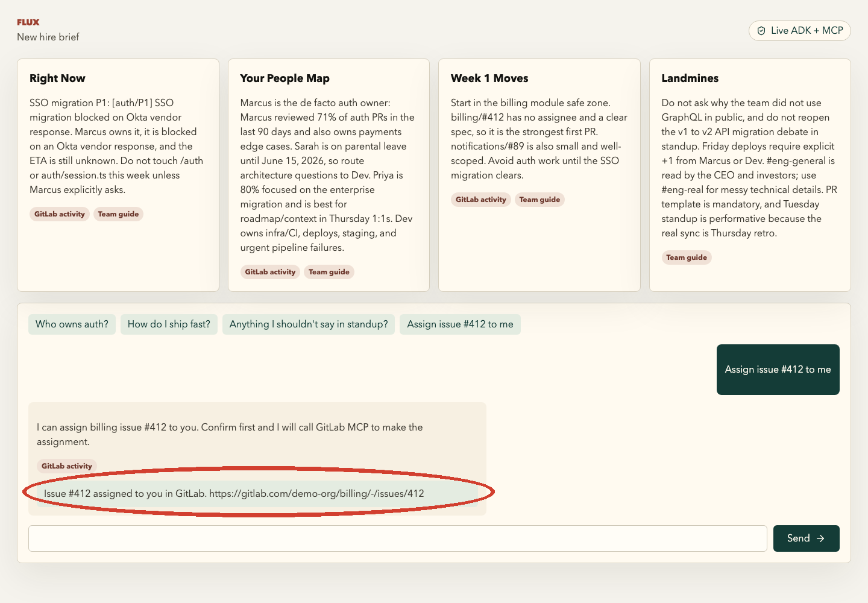
Task: Select the 'Who owns auth?' suggestion
Action: pos(72,324)
